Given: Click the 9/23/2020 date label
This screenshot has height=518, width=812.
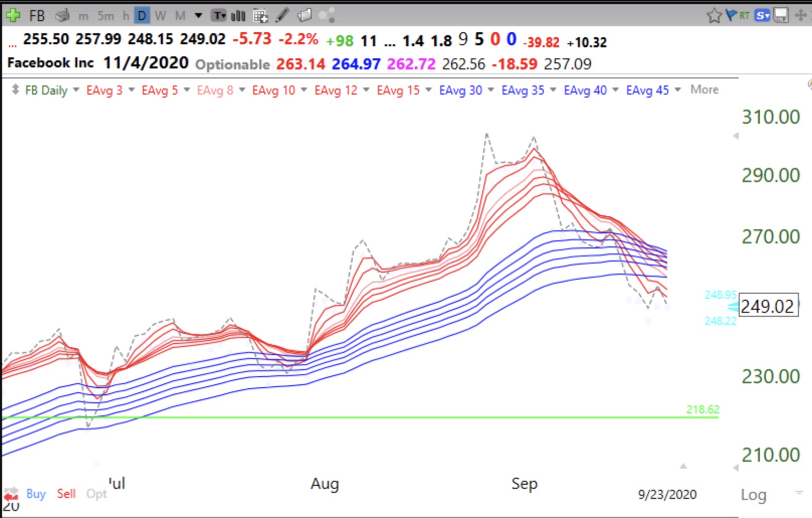Looking at the screenshot, I should (667, 495).
